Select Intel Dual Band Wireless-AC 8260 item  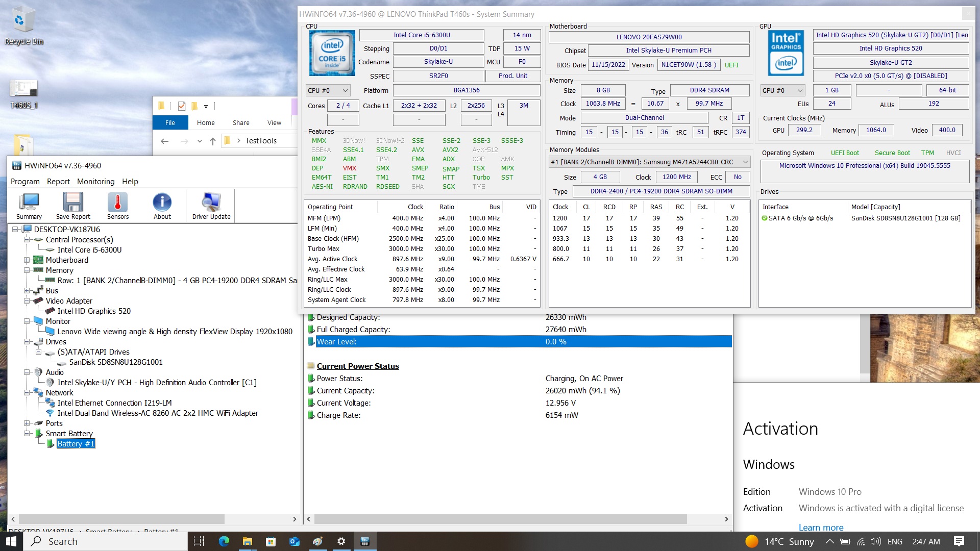coord(158,413)
